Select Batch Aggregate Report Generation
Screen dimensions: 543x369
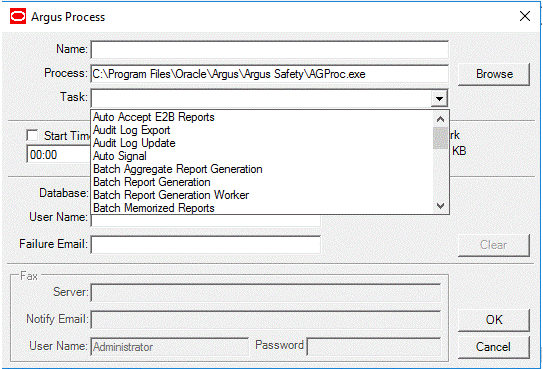[x=262, y=169]
